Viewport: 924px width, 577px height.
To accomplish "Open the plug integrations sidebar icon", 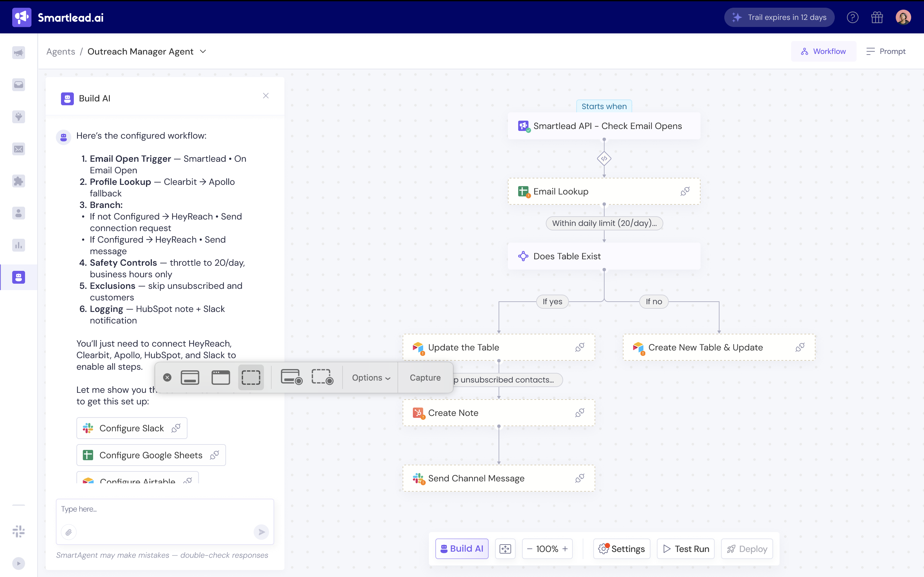I will (x=19, y=116).
